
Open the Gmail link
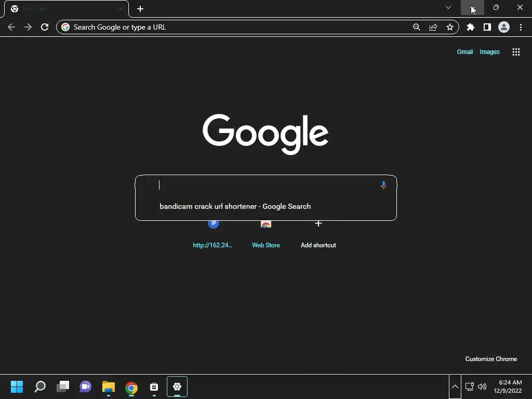point(465,52)
